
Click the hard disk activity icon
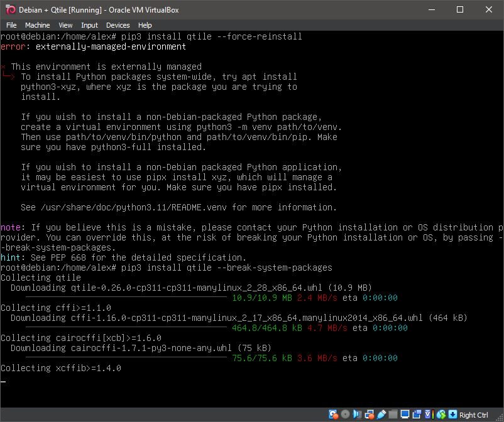333,414
